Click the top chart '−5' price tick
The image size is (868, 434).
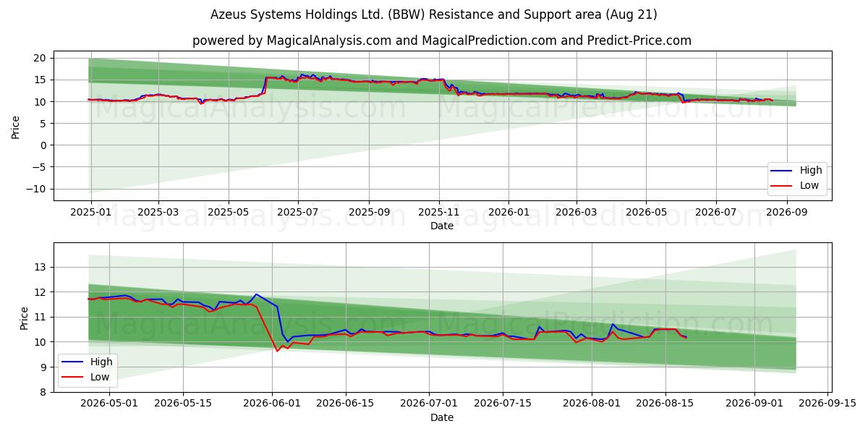coord(38,167)
